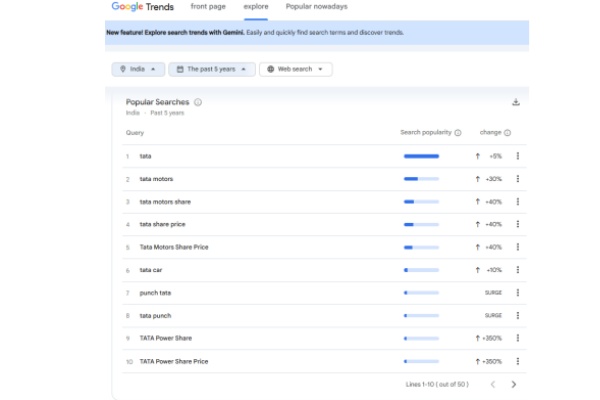Click the +10% change for tata car

[x=494, y=270]
